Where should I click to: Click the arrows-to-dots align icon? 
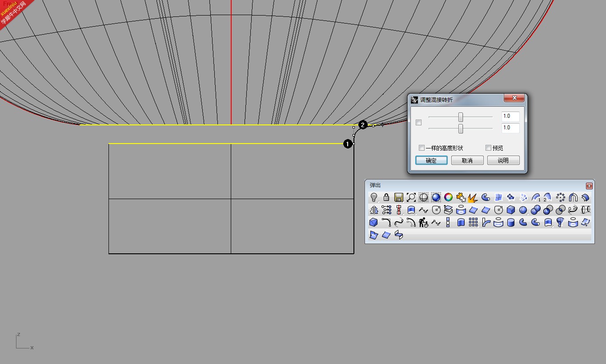coord(386,210)
